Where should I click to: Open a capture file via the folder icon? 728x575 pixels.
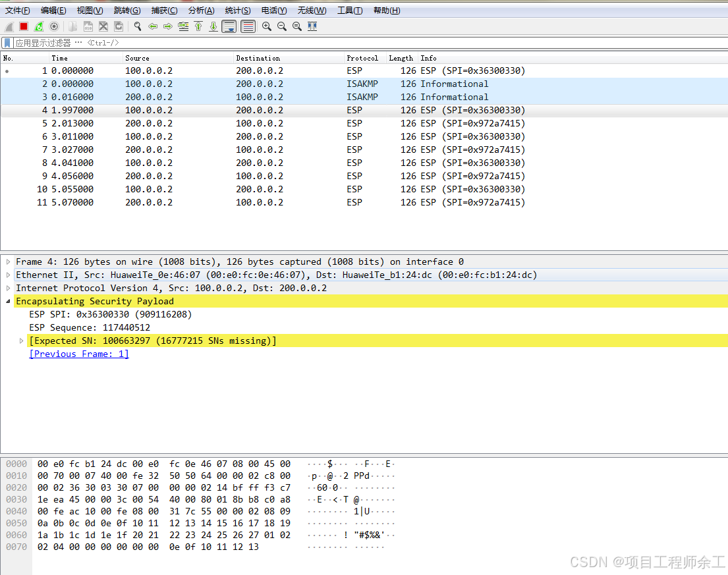(x=73, y=26)
